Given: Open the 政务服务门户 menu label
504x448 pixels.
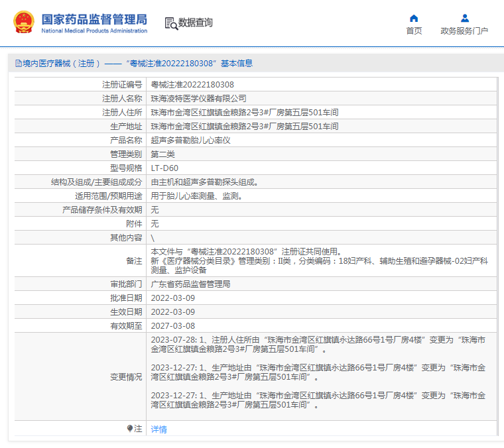Looking at the screenshot, I should 464,31.
